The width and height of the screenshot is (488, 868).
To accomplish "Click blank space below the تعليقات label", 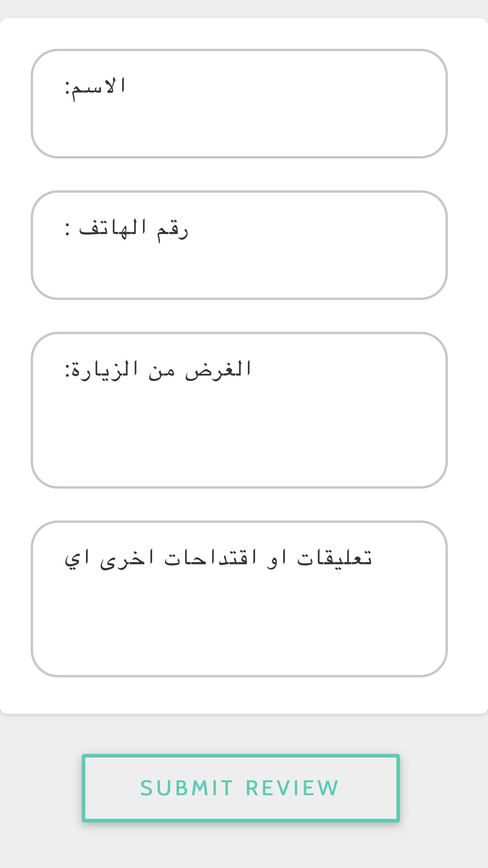I will click(239, 630).
